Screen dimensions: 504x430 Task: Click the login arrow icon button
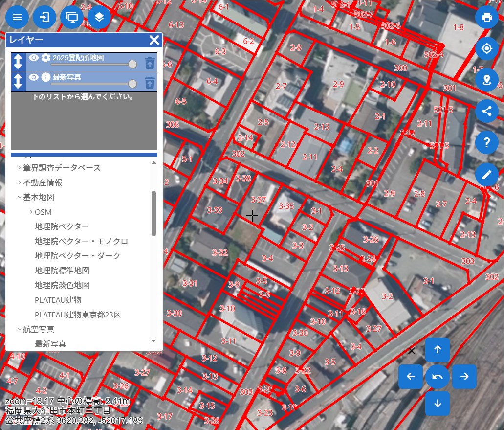(44, 17)
